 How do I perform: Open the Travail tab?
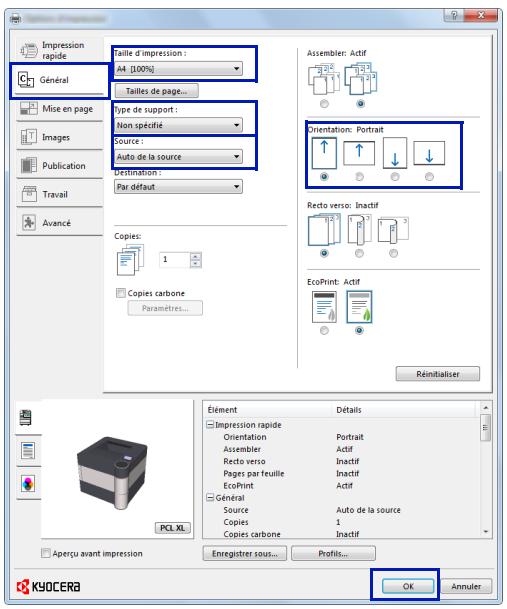click(59, 194)
